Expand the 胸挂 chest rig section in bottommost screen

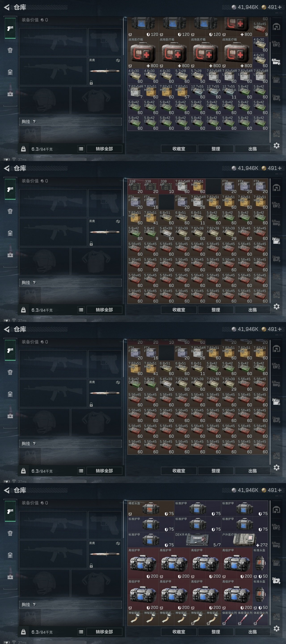[x=70, y=604]
